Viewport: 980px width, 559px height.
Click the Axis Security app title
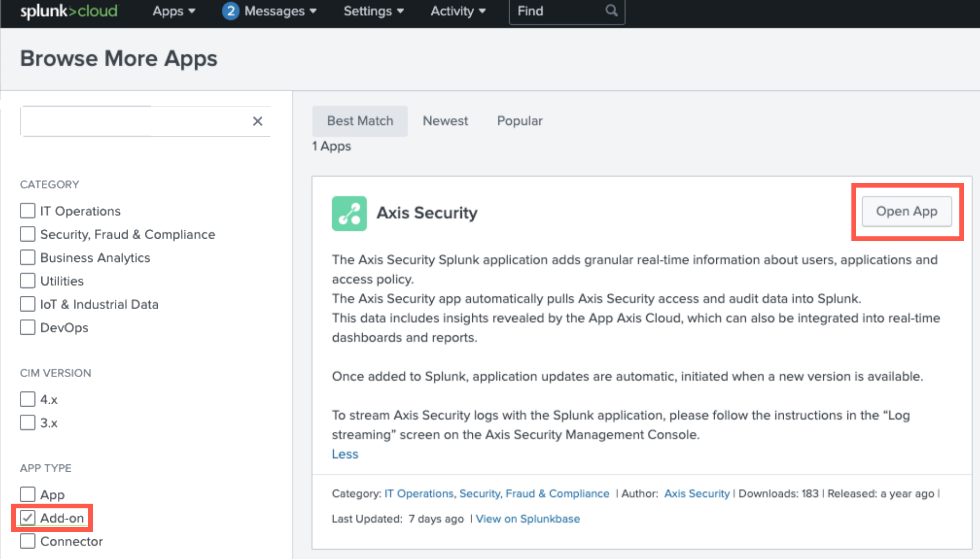click(427, 213)
